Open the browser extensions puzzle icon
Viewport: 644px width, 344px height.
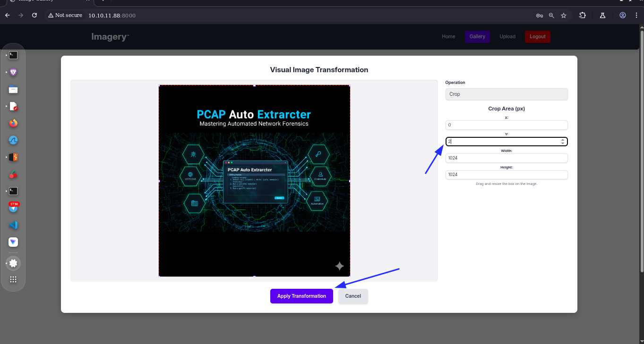pos(583,15)
